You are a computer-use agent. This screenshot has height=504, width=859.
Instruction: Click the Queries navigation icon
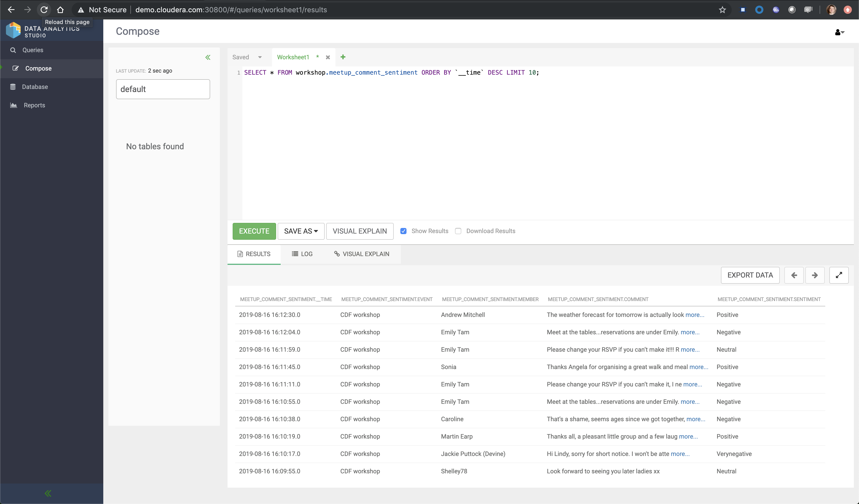point(13,49)
